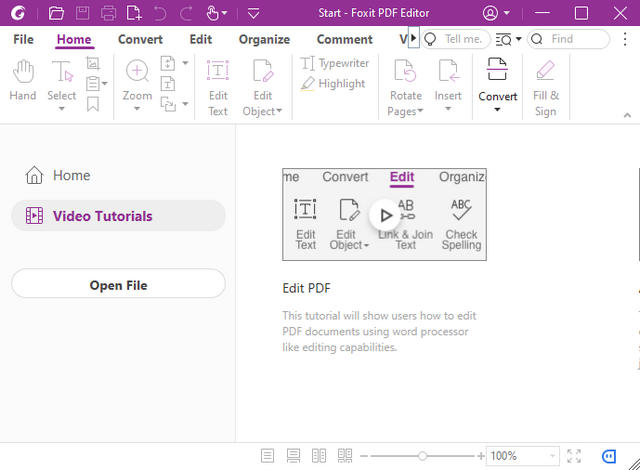This screenshot has height=470, width=640.
Task: Click the Edit Text tool
Action: [217, 86]
